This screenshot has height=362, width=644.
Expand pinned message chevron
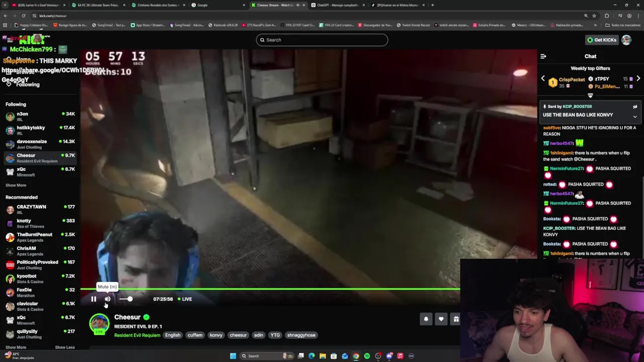(x=635, y=117)
